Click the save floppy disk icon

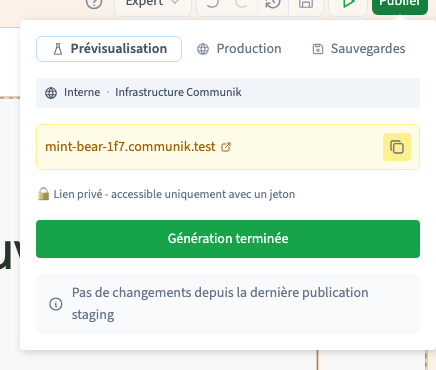click(306, 3)
